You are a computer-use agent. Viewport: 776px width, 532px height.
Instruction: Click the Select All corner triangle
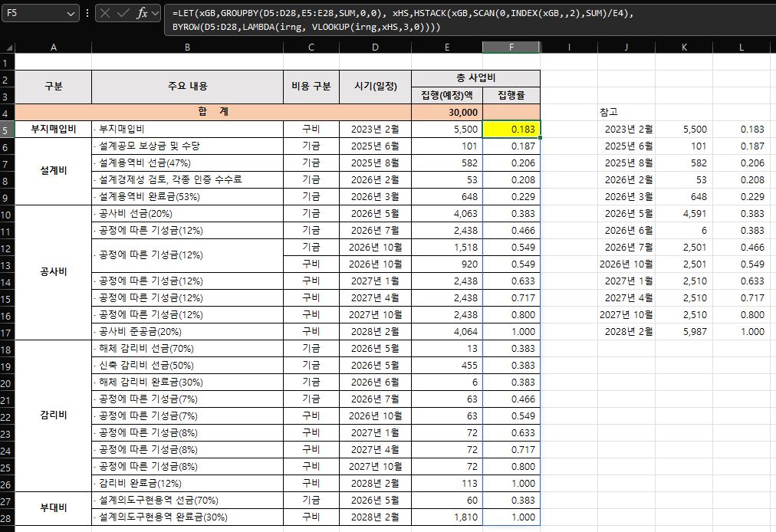click(8, 48)
